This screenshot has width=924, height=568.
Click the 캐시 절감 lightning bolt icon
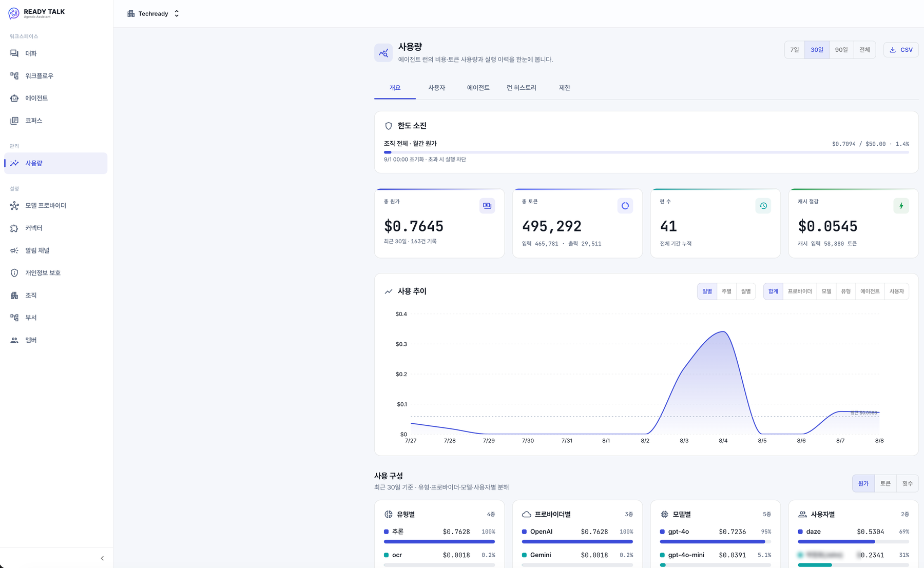click(901, 206)
